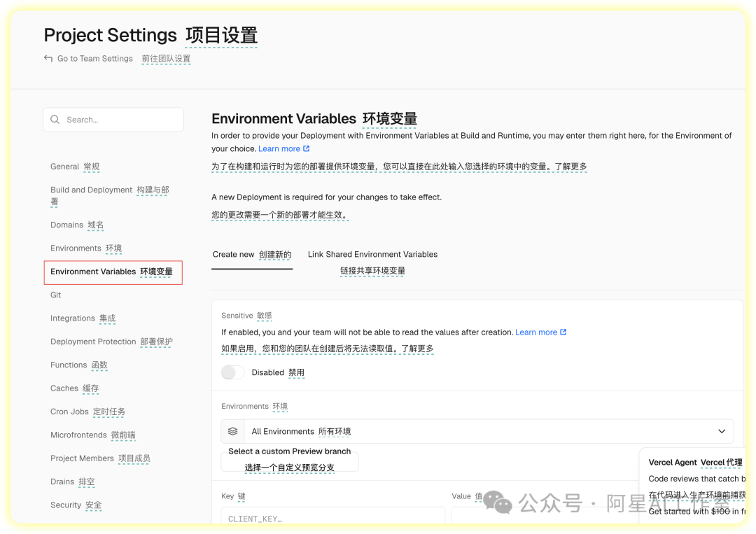756x534 pixels.
Task: Open Git settings in the sidebar
Action: 55,295
